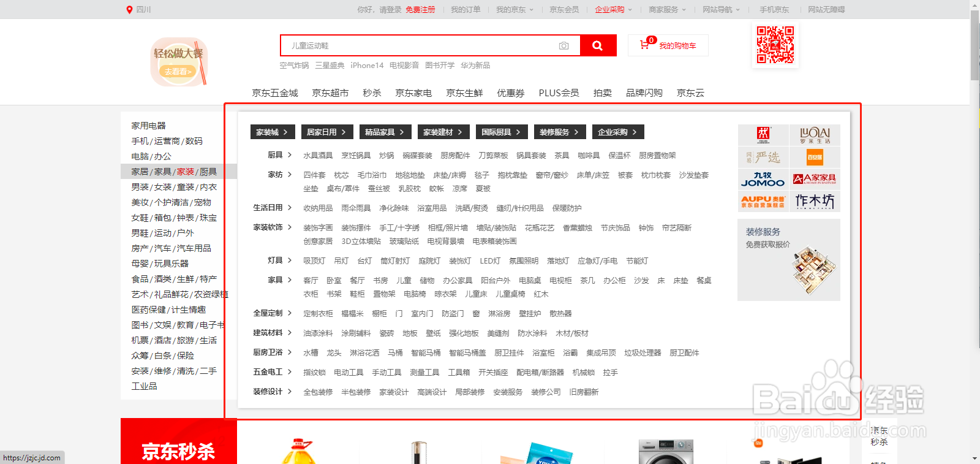This screenshot has height=464, width=980.
Task: Select 工业品 sidebar category
Action: (144, 386)
